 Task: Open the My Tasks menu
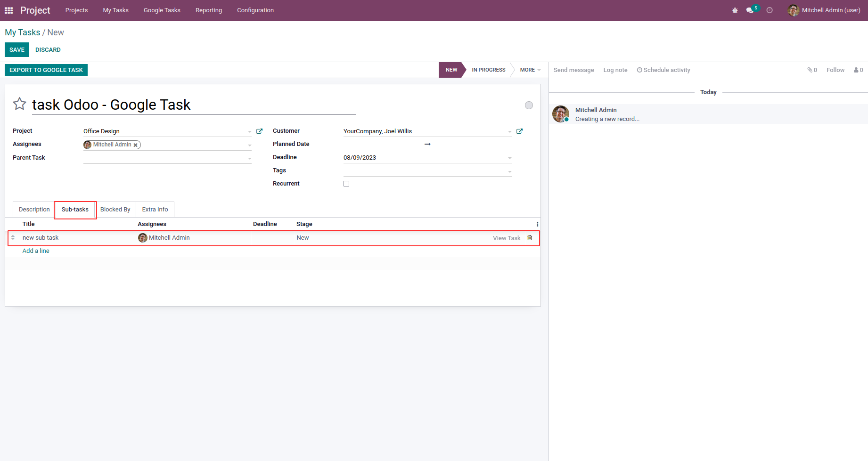click(x=116, y=10)
